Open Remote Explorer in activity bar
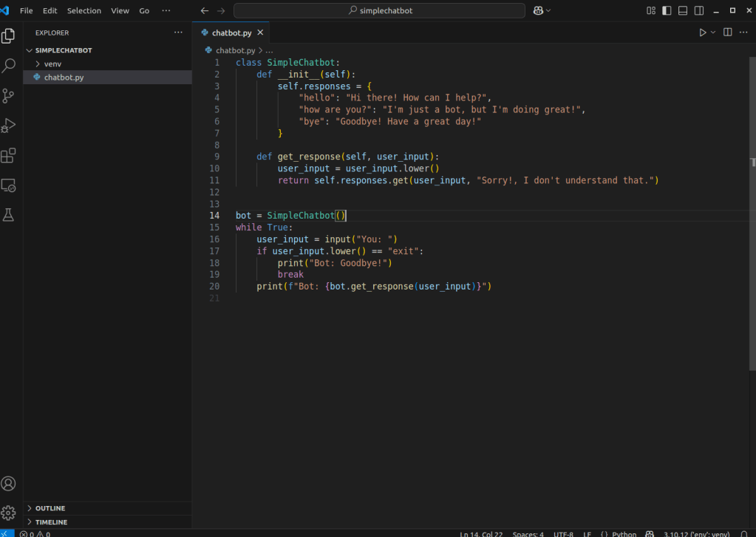This screenshot has width=756, height=537. coord(9,185)
